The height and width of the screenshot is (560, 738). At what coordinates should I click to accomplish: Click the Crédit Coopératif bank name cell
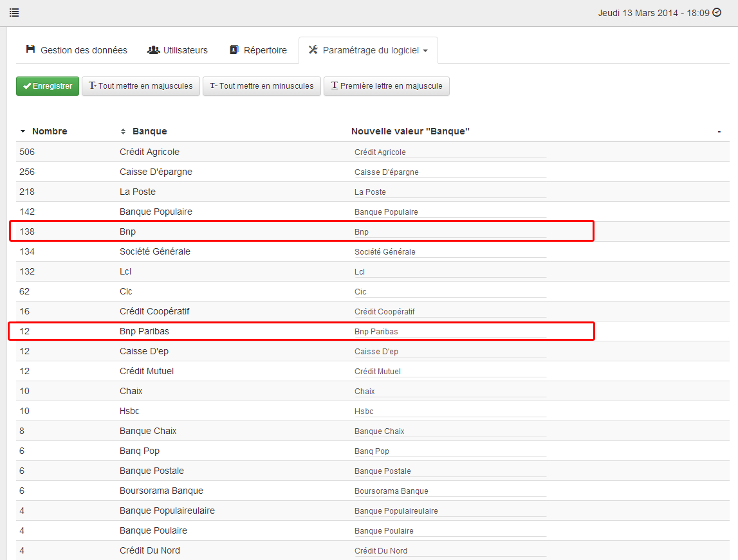point(154,311)
